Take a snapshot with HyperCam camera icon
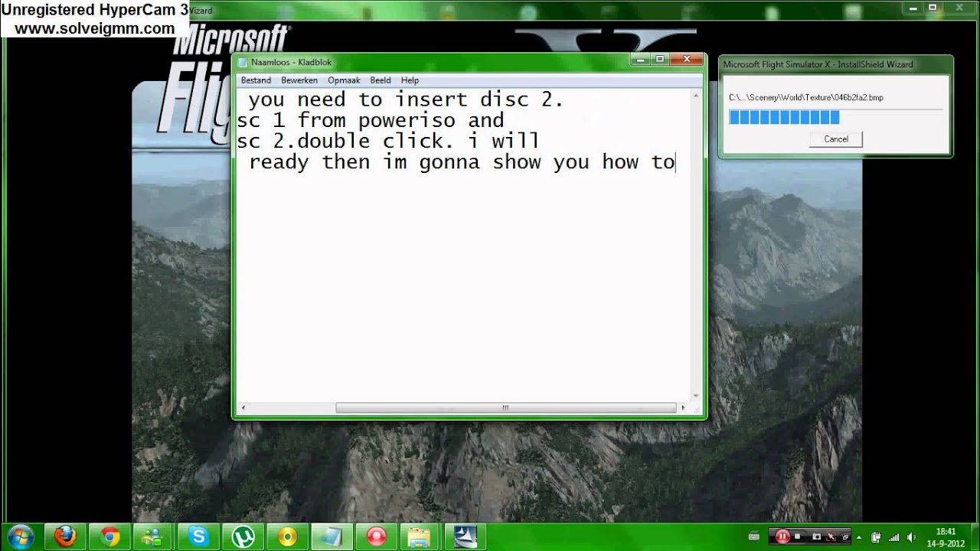Screen dimensions: 980x551 click(816, 536)
